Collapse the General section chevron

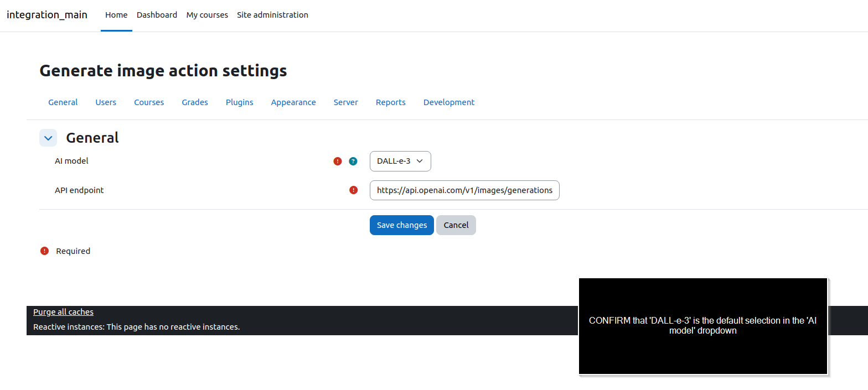(x=48, y=138)
